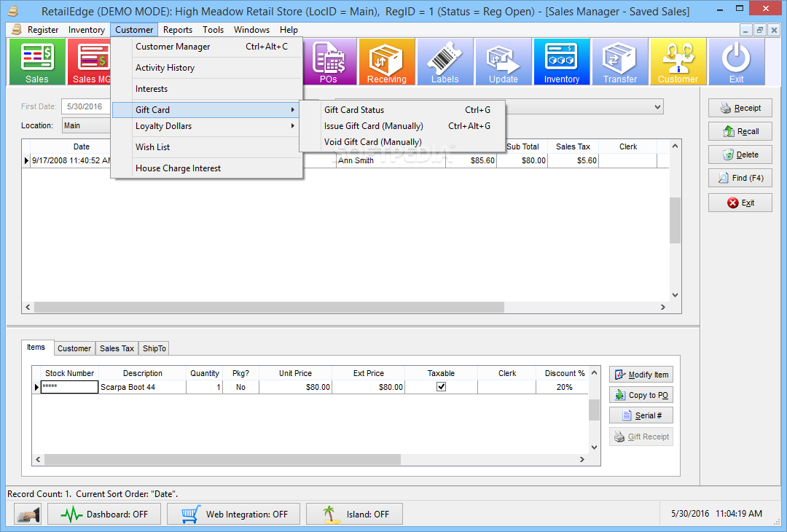The image size is (787, 532).
Task: Open the Sales toolbar icon
Action: [37, 62]
